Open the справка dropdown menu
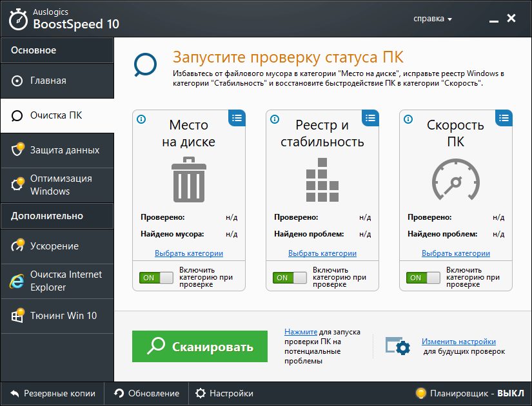Screen dimensions: 532x406 433,19
